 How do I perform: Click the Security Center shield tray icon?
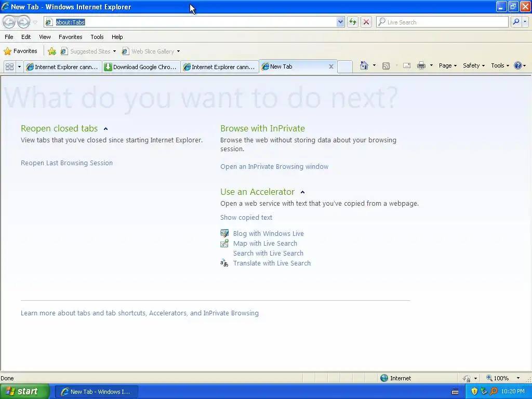tap(474, 392)
